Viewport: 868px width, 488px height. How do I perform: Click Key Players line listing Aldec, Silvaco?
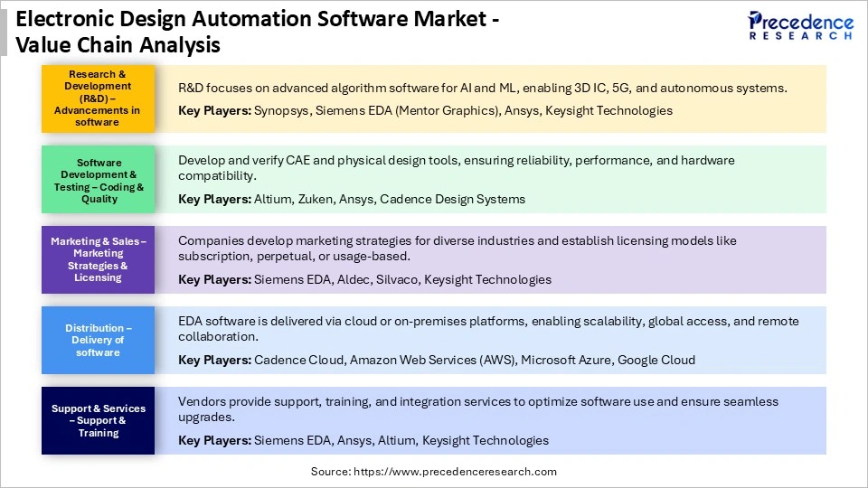364,280
